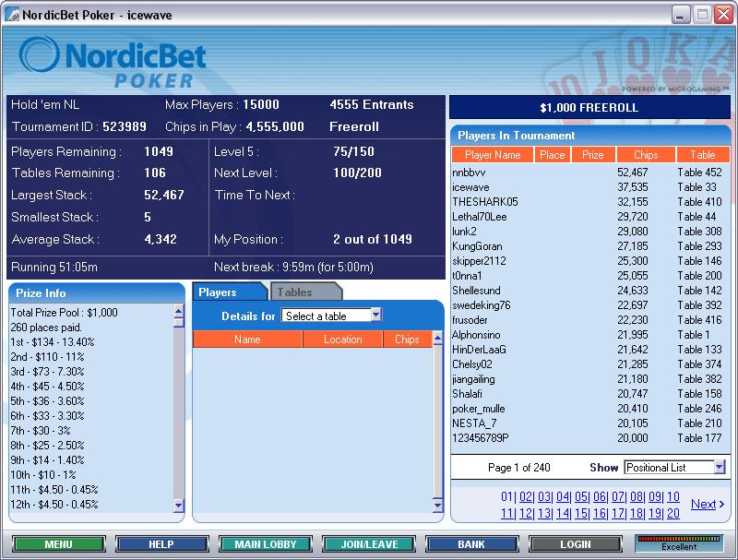Go to player list page 20
The height and width of the screenshot is (560, 738).
(673, 513)
